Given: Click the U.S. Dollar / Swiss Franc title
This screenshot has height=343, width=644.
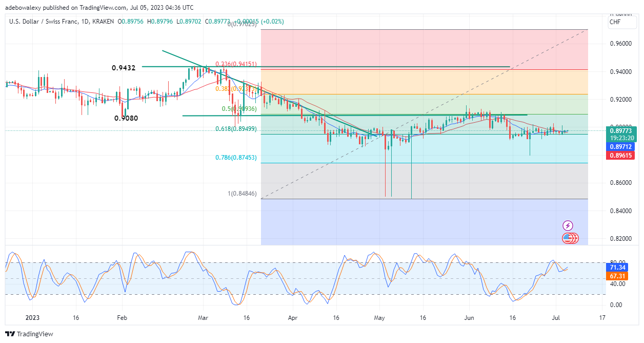Looking at the screenshot, I should (43, 22).
